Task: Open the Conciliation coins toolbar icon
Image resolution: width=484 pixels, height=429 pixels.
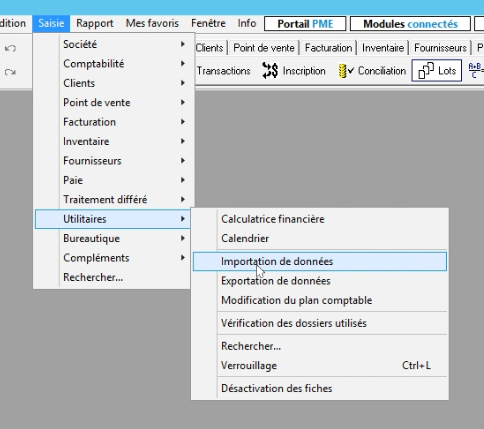Action: [346, 71]
